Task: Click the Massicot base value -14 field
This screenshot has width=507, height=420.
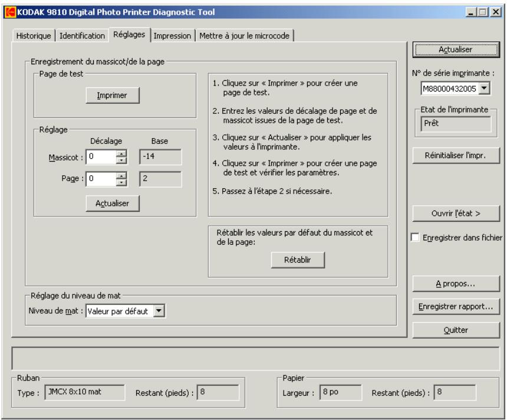Action: [x=160, y=157]
